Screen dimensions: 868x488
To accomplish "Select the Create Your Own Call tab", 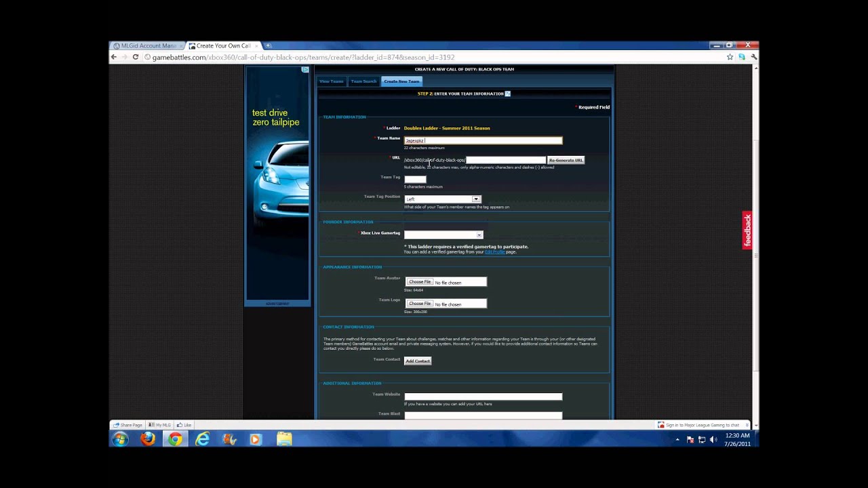I will (222, 45).
